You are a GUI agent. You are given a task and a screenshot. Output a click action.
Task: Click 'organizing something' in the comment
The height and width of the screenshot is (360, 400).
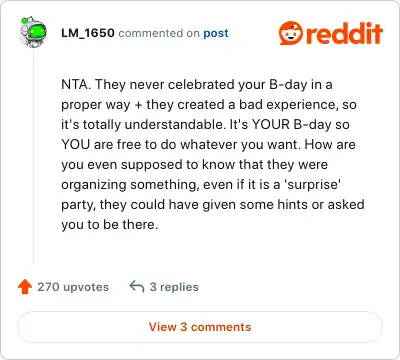pos(130,184)
